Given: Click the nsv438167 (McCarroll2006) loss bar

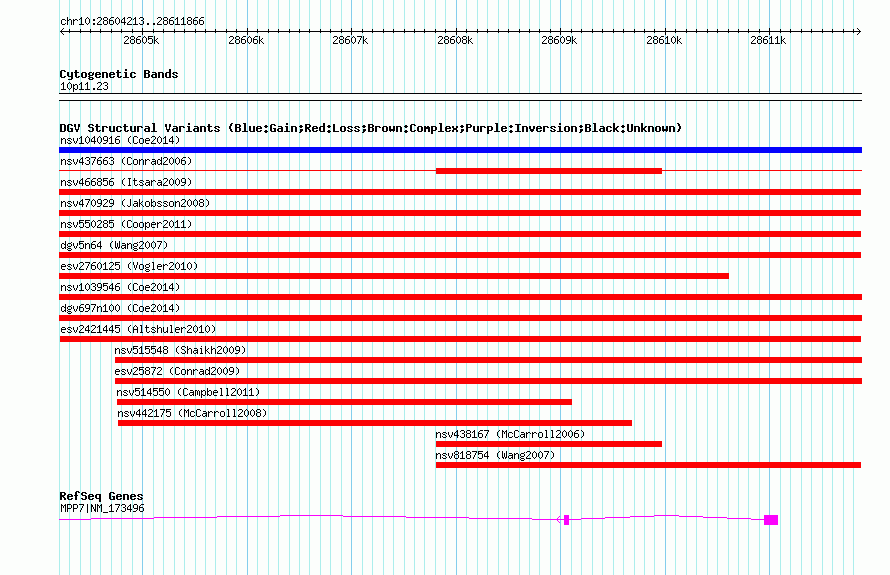Looking at the screenshot, I should point(549,444).
